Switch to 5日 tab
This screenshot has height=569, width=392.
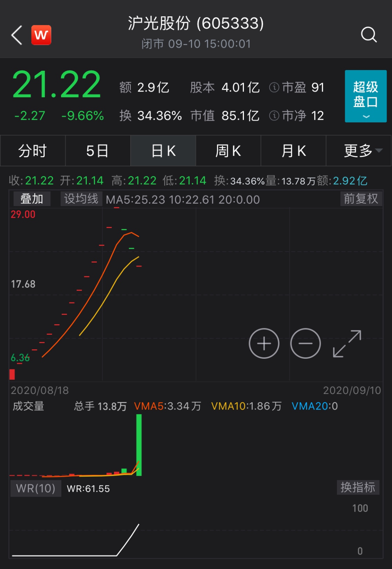[98, 151]
